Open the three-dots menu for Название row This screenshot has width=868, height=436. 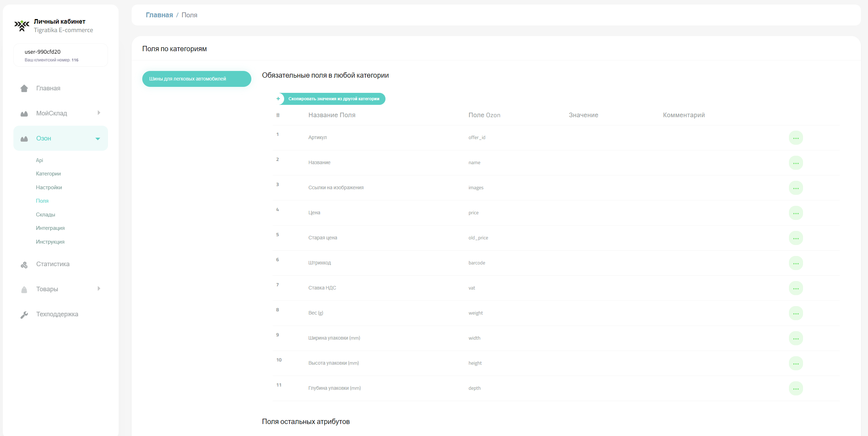tap(796, 163)
